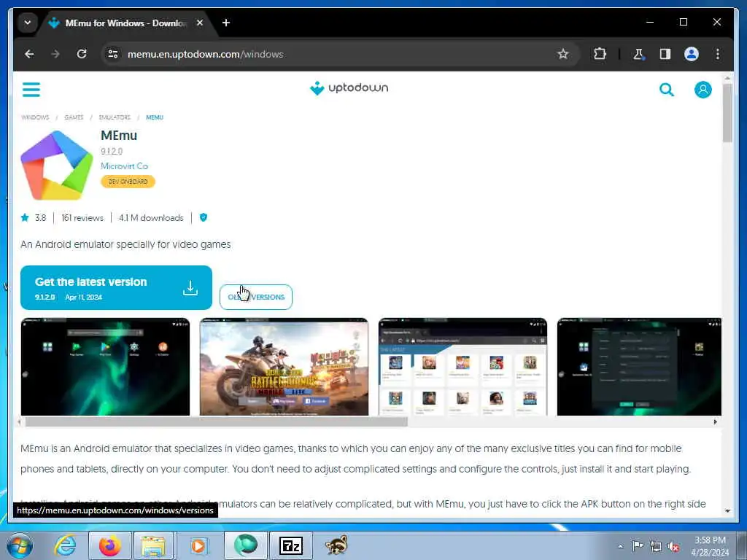Show hidden system tray icons arrow
This screenshot has height=560, width=747.
pyautogui.click(x=620, y=546)
